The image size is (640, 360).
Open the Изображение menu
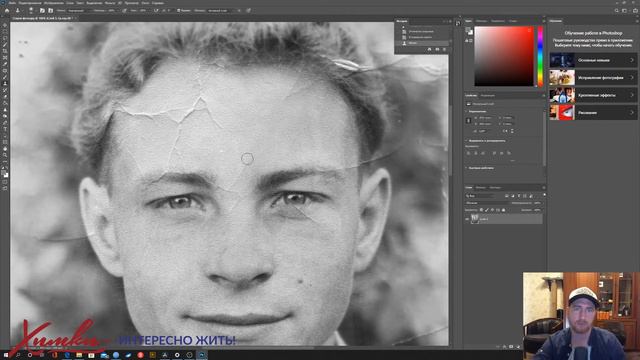click(54, 3)
